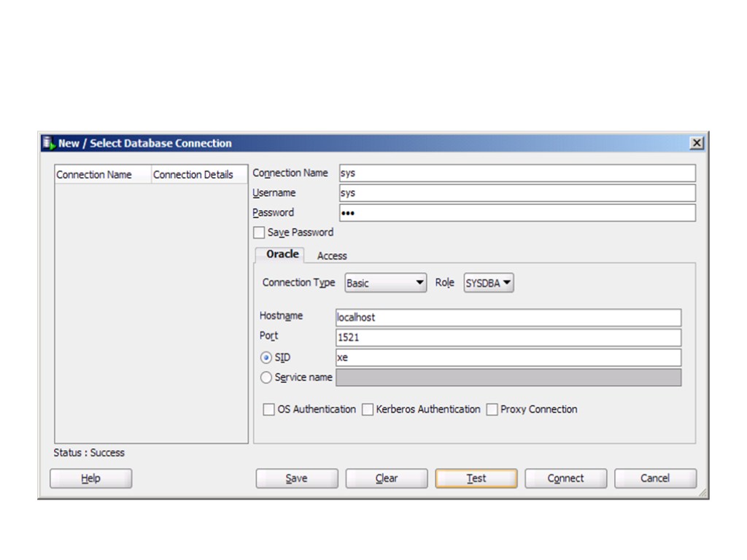
Task: Enable Kerberos Authentication checkbox
Action: coord(368,410)
